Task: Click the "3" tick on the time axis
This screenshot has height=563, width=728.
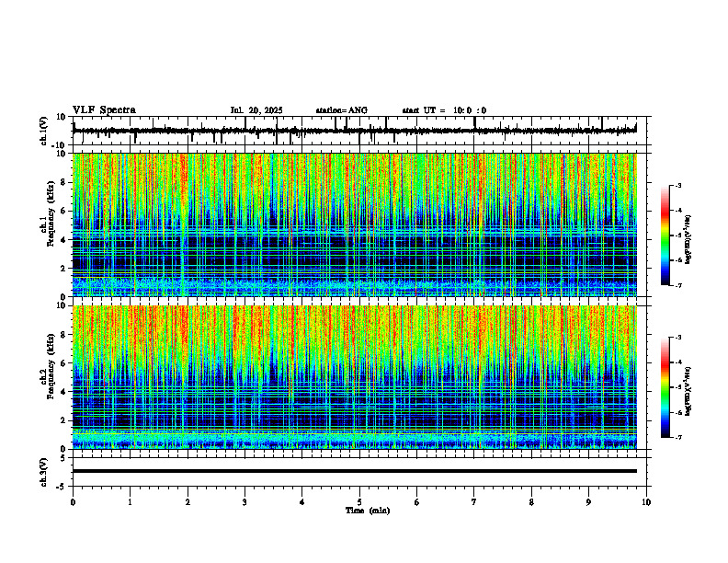Action: (245, 502)
